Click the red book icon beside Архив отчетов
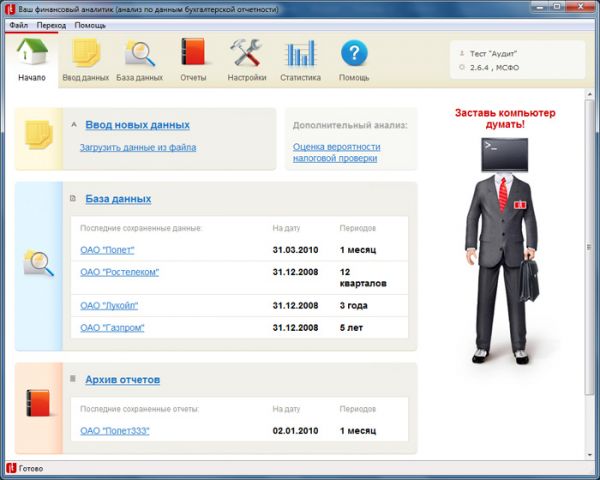The height and width of the screenshot is (480, 600). (38, 403)
